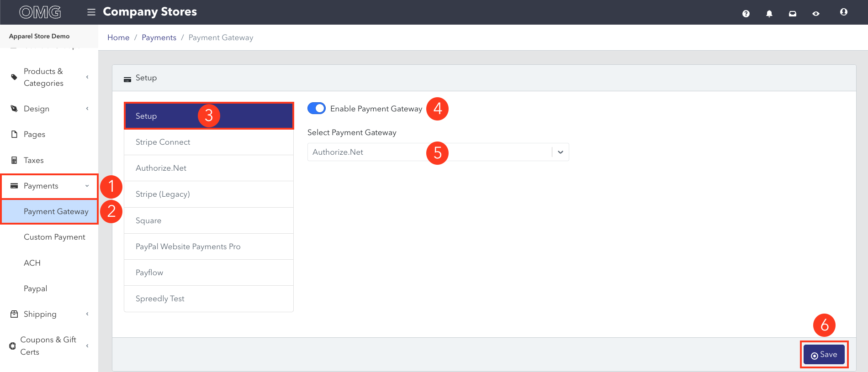Click the Products & Categories tag icon
This screenshot has width=868, height=372.
coord(14,77)
